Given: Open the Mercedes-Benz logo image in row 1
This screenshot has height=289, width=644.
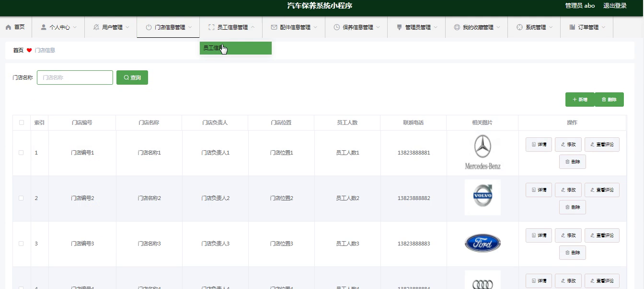Looking at the screenshot, I should [483, 153].
